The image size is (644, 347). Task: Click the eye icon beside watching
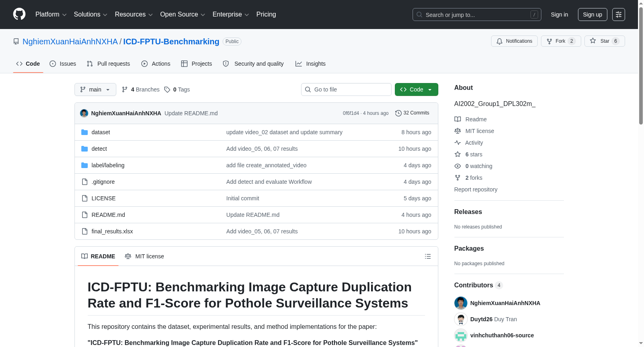(458, 166)
